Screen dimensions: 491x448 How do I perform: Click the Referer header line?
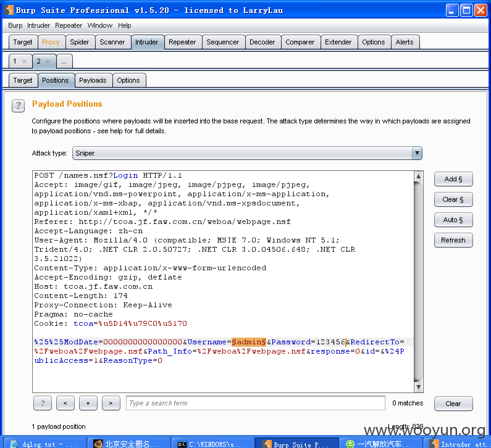click(162, 222)
